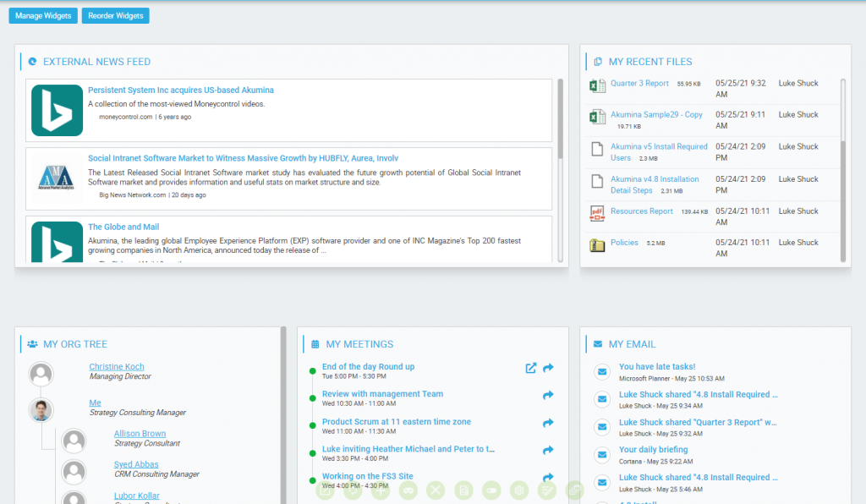The width and height of the screenshot is (866, 504).
Task: Open the Social Intranet Software Market news headline
Action: click(243, 158)
